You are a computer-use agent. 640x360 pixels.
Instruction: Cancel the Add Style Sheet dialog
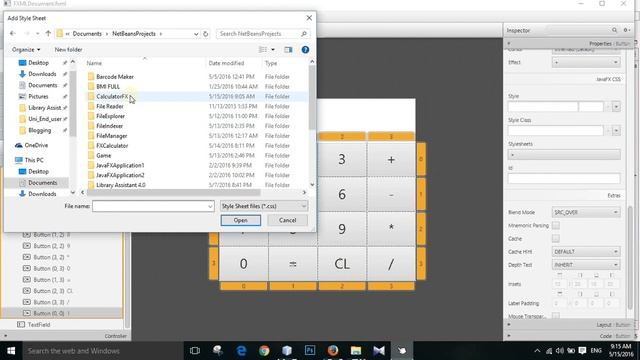point(287,220)
